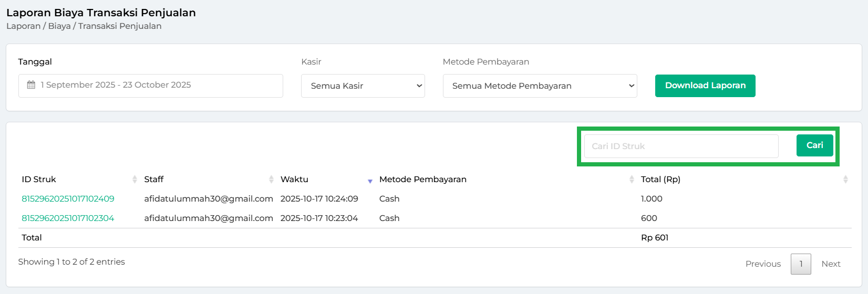Go to the Next page
The width and height of the screenshot is (868, 294).
pos(831,264)
